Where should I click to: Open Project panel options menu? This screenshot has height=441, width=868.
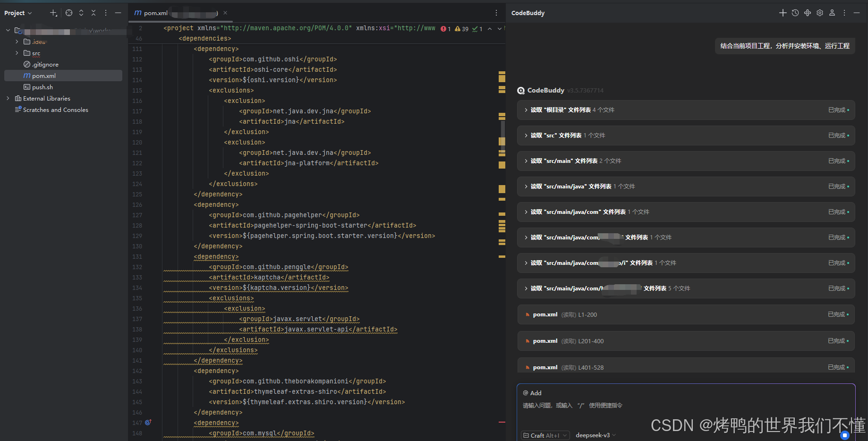pyautogui.click(x=106, y=13)
